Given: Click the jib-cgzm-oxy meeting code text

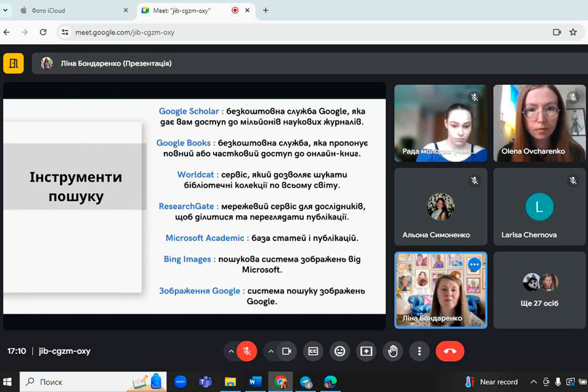Looking at the screenshot, I should [65, 351].
